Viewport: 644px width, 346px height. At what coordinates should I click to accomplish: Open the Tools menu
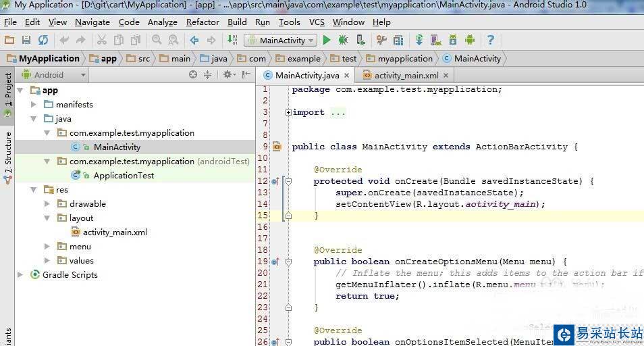click(289, 22)
